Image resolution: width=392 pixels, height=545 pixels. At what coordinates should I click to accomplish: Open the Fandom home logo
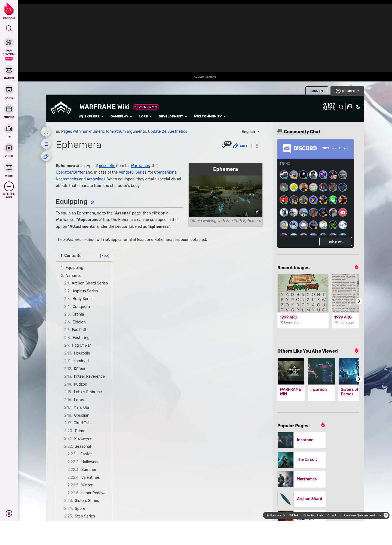[x=9, y=11]
